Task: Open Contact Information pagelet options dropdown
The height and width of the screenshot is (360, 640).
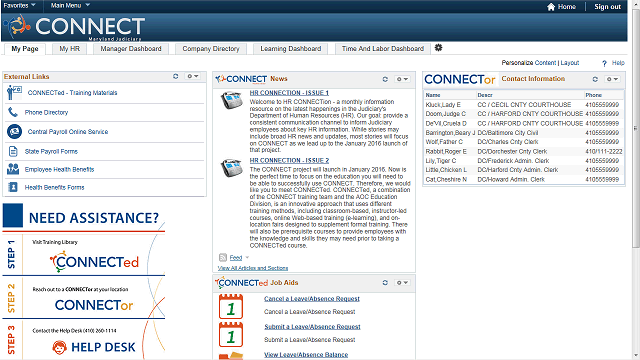Action: pyautogui.click(x=613, y=79)
